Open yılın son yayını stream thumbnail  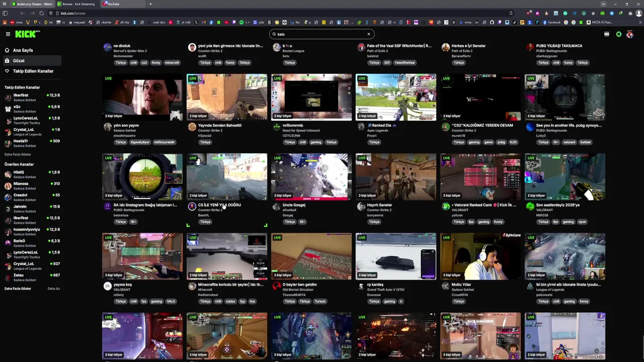click(142, 97)
